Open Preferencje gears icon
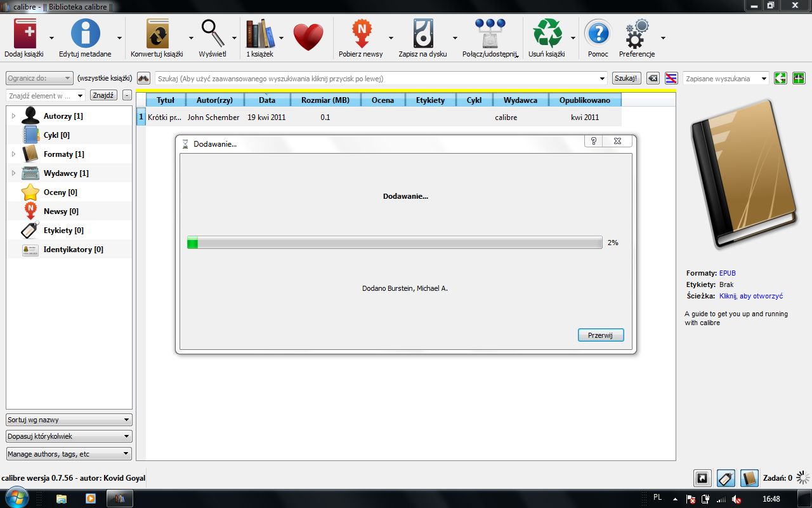 (x=637, y=34)
